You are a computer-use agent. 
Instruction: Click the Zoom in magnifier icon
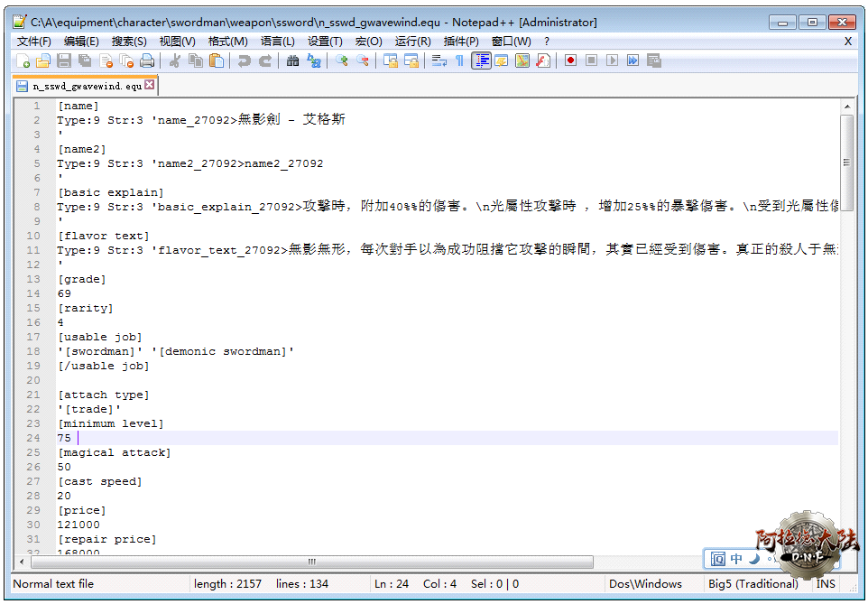click(x=342, y=60)
